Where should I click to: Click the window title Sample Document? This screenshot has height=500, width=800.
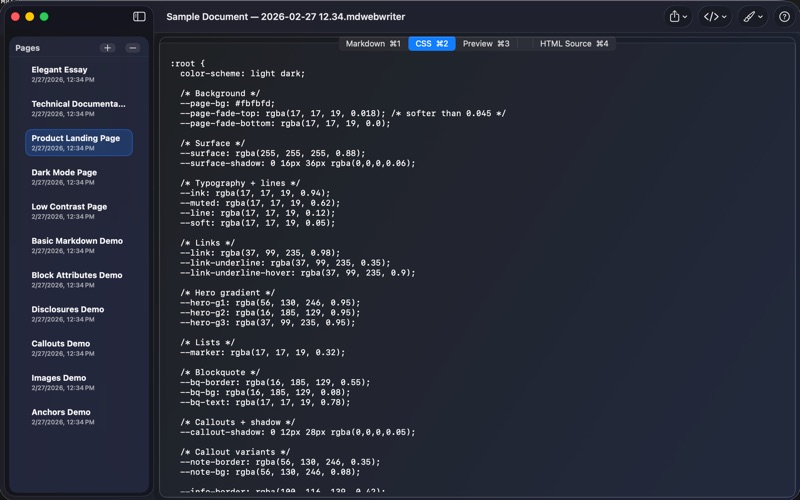coord(286,17)
